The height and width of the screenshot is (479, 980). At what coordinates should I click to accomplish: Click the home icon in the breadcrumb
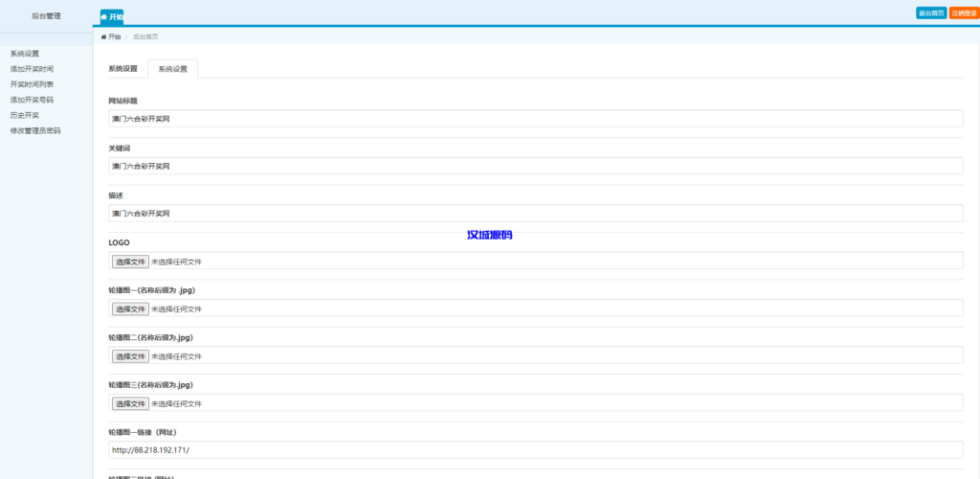tap(103, 36)
